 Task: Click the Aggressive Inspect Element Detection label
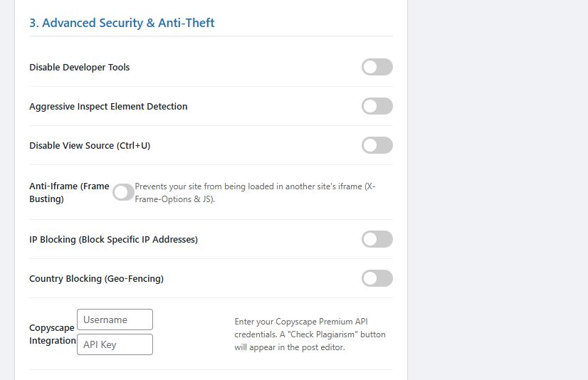pos(108,107)
